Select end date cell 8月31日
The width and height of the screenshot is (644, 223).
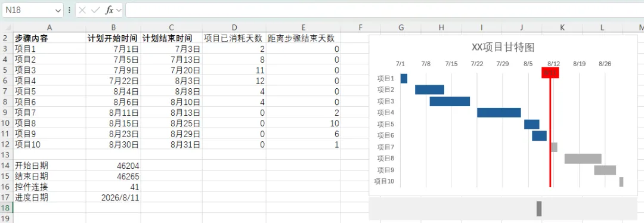coord(171,144)
